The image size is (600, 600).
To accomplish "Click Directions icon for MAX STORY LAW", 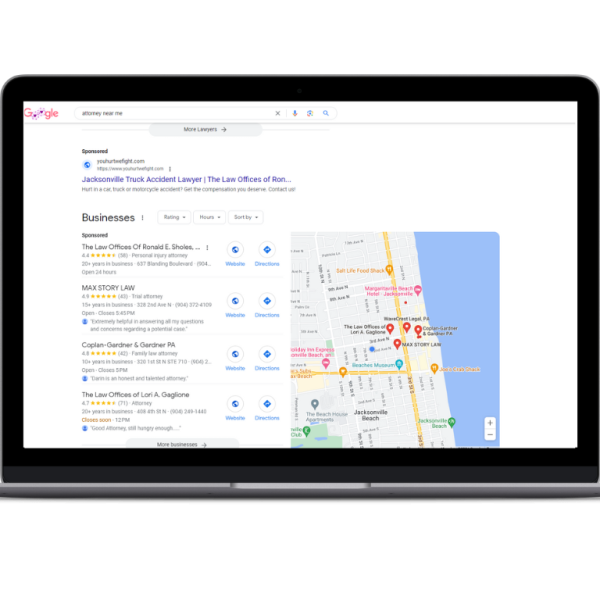I will coord(267,301).
